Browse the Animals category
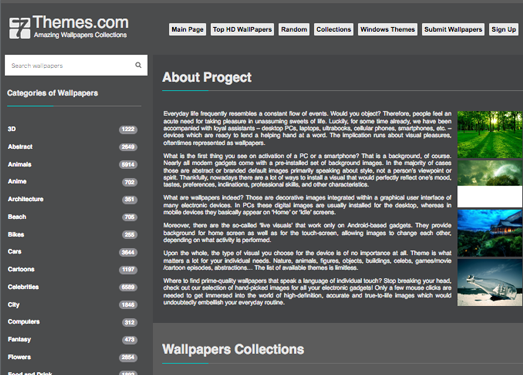Screen dimensions: 523x375 19,164
